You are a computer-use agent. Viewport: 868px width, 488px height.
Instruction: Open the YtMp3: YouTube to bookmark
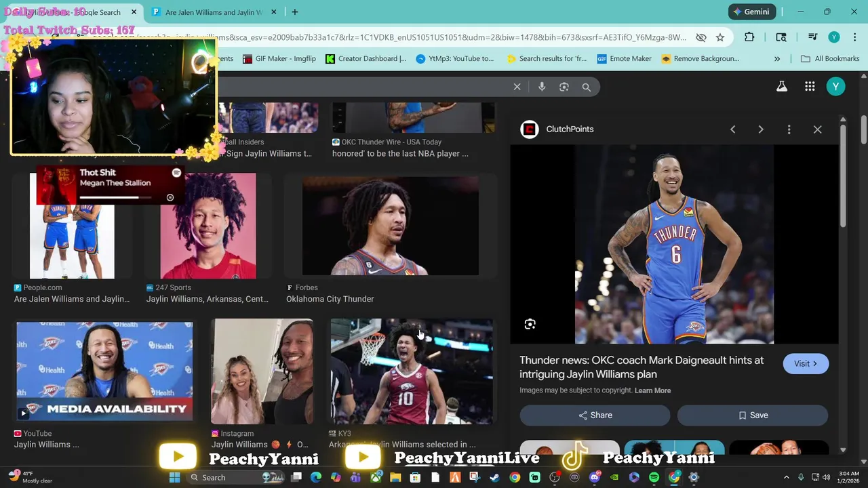(x=454, y=58)
